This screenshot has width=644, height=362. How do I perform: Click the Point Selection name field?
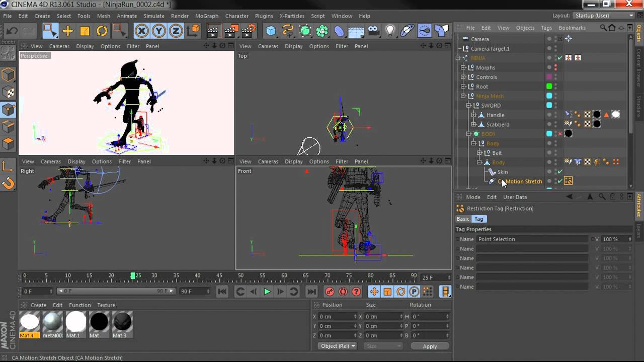[532, 239]
